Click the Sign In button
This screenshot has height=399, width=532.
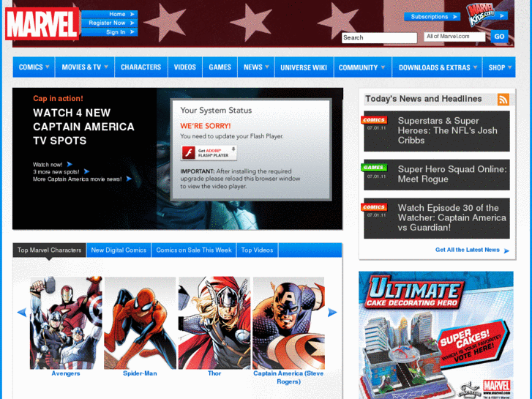110,32
